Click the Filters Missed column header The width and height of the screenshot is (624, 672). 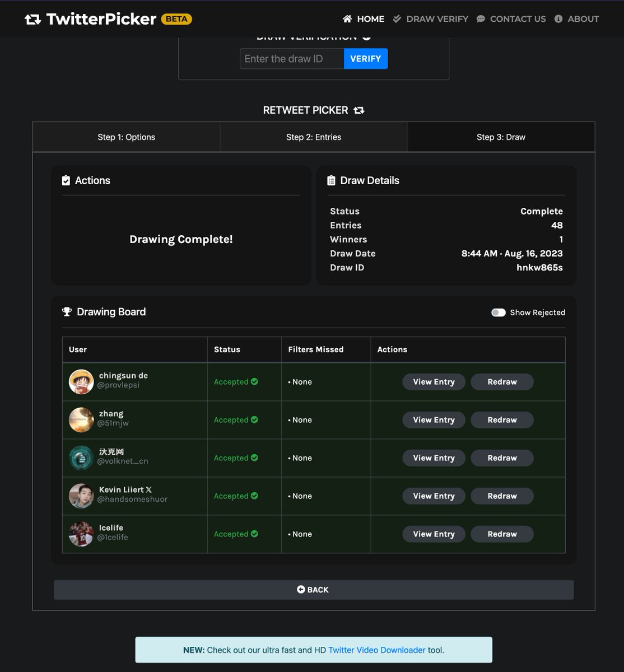point(316,349)
